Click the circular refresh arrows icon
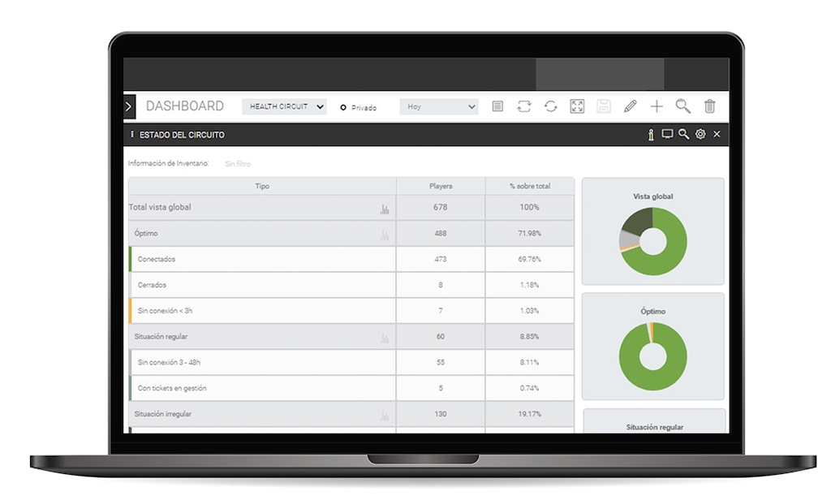 (551, 106)
